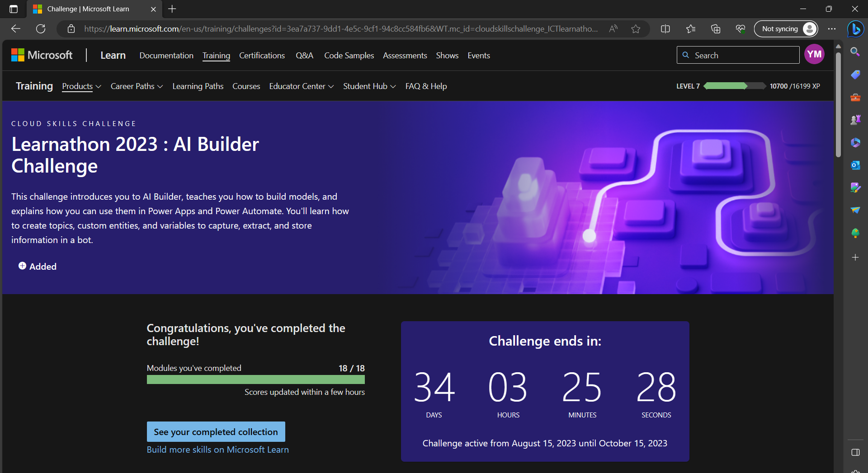The width and height of the screenshot is (868, 473).
Task: Open Games from the Edge sidebar
Action: (x=855, y=120)
